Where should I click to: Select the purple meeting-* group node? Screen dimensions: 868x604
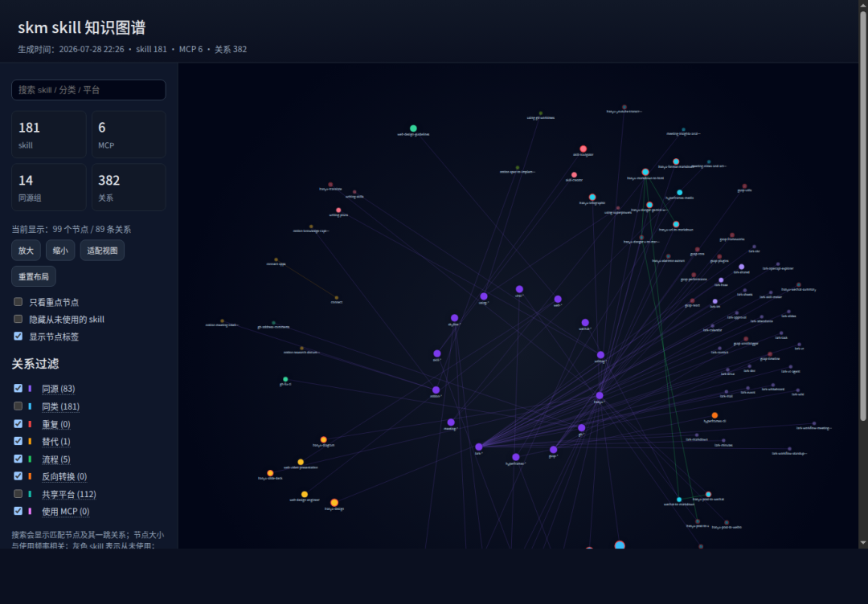tap(451, 422)
